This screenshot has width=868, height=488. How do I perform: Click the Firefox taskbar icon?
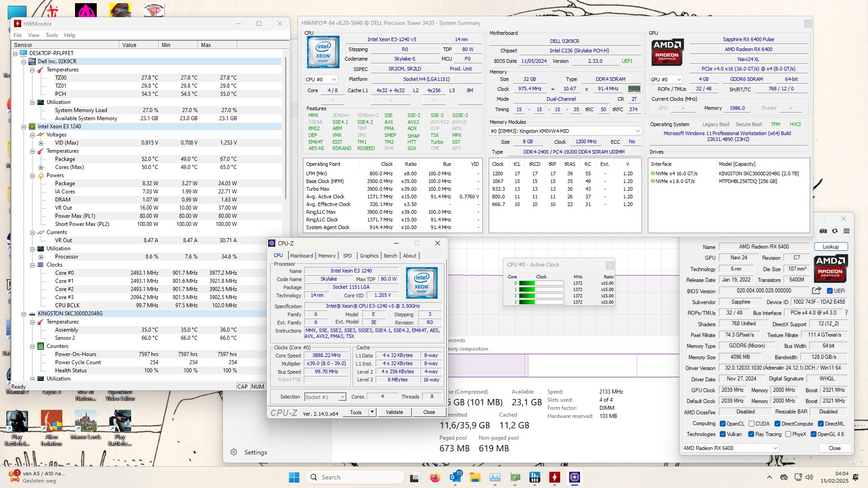pyautogui.click(x=435, y=477)
